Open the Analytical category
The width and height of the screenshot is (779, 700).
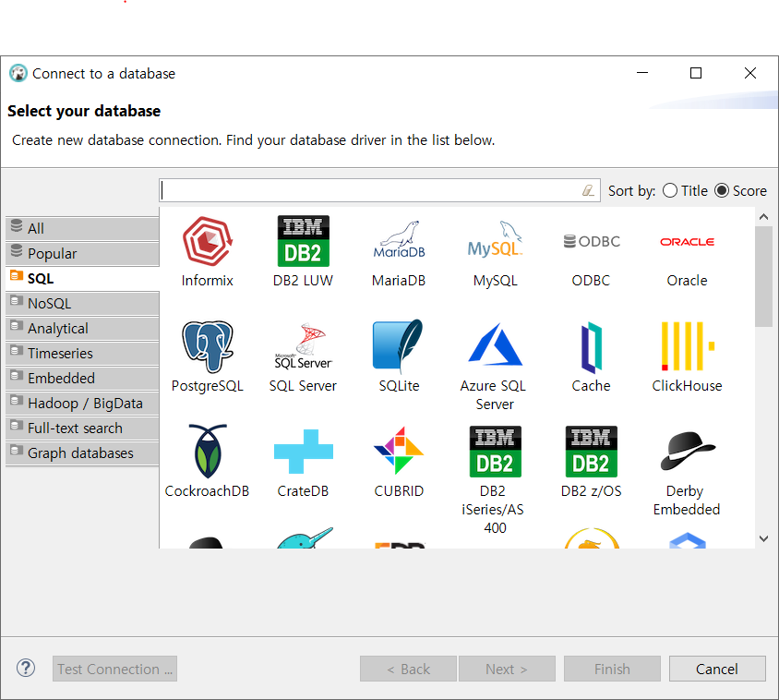coord(82,328)
